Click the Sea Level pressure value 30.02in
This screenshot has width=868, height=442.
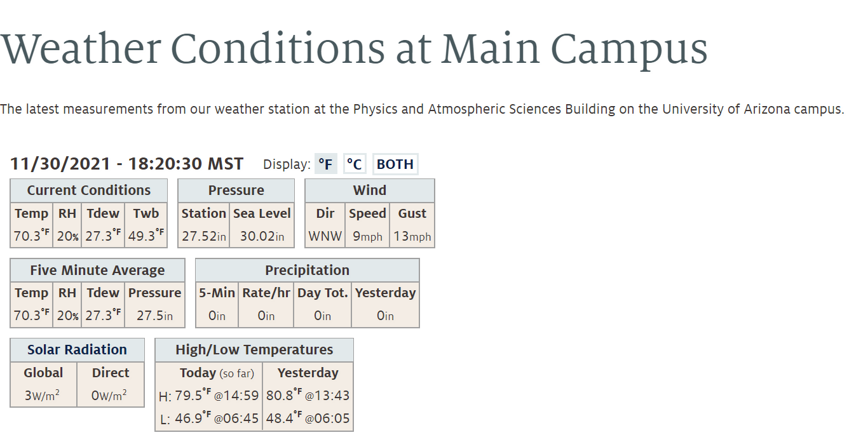262,236
